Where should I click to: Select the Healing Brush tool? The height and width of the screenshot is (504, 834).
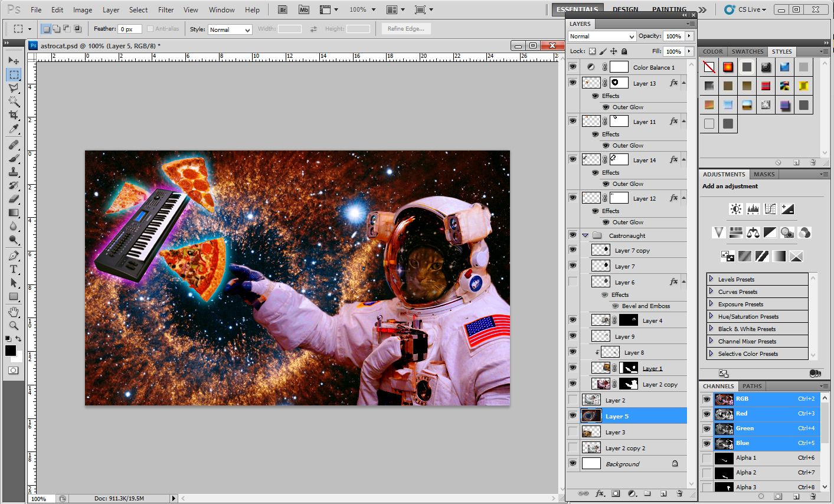pos(14,145)
